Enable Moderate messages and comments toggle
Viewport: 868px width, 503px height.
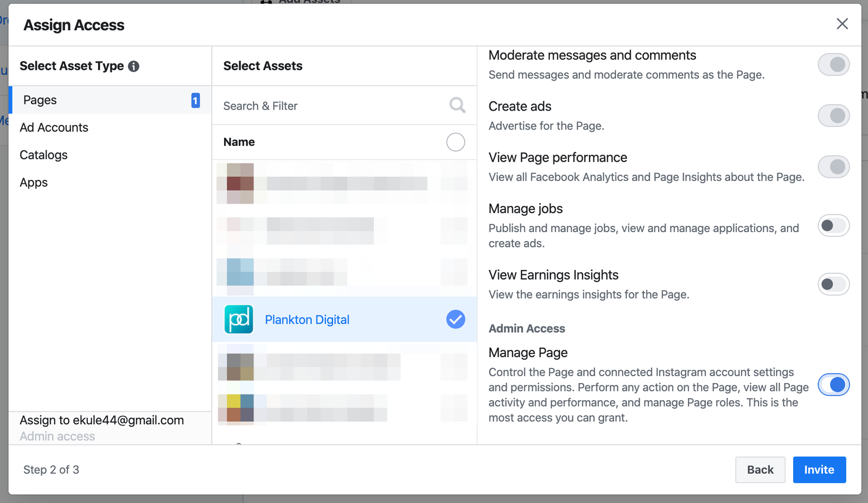click(833, 65)
